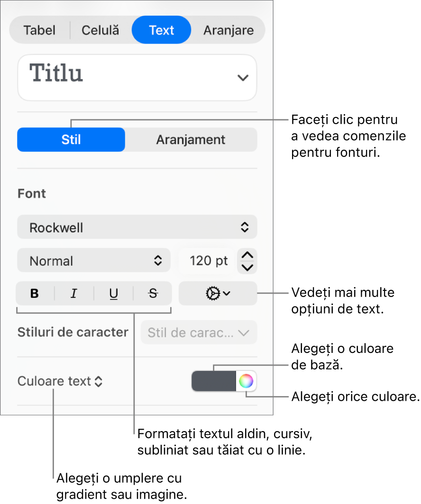
Task: Open the Rockwell font family dropdown
Action: (137, 227)
